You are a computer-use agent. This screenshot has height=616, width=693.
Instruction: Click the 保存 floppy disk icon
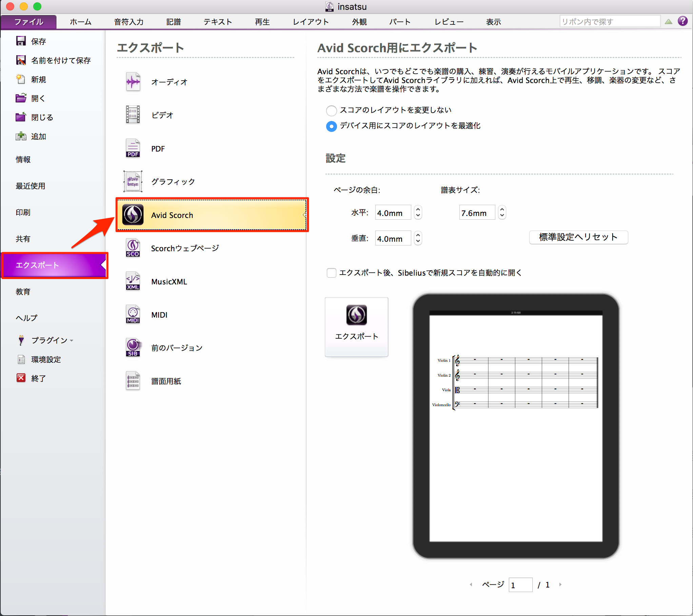(21, 41)
